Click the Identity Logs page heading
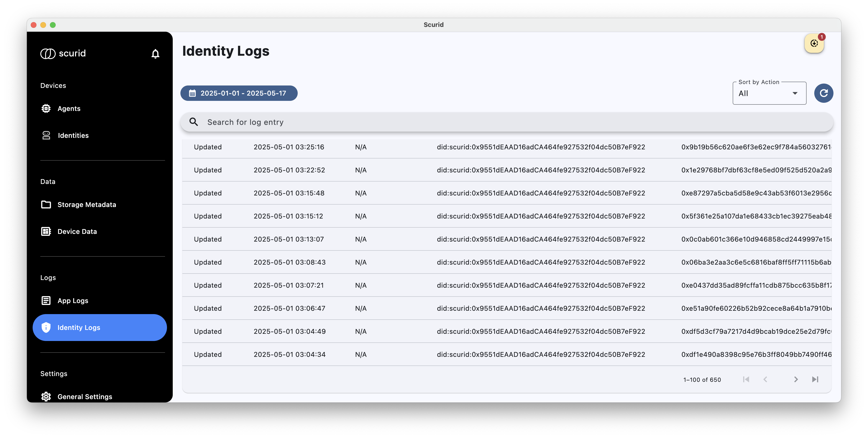The height and width of the screenshot is (438, 868). [x=226, y=51]
